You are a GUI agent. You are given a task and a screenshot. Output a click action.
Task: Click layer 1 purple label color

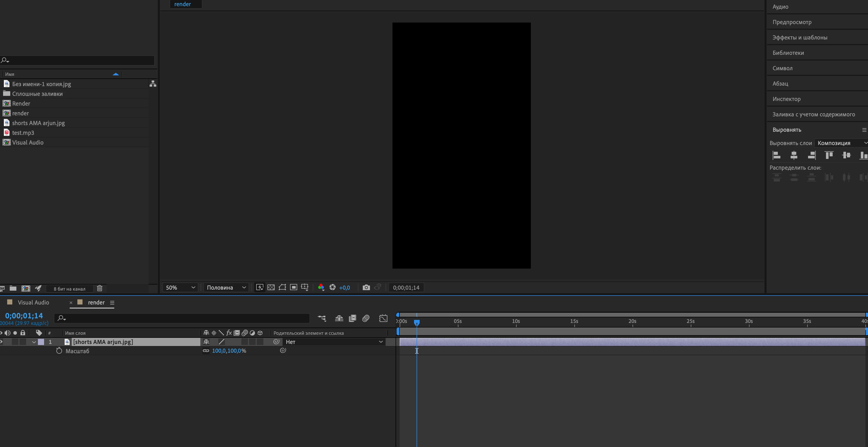(x=41, y=342)
